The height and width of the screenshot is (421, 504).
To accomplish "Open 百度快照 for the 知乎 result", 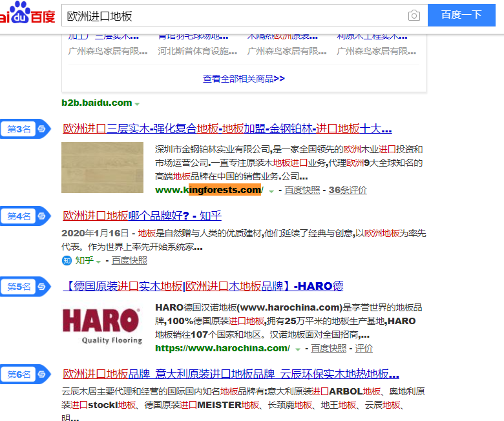I will pos(129,260).
